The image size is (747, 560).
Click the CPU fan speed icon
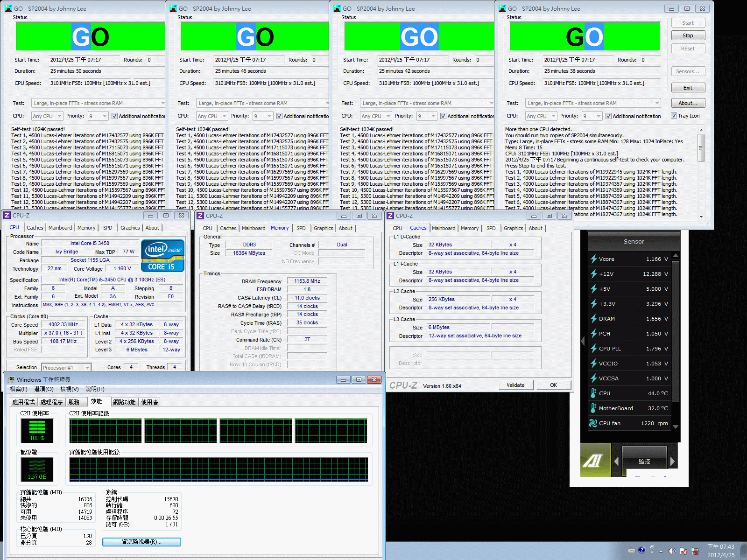(593, 423)
